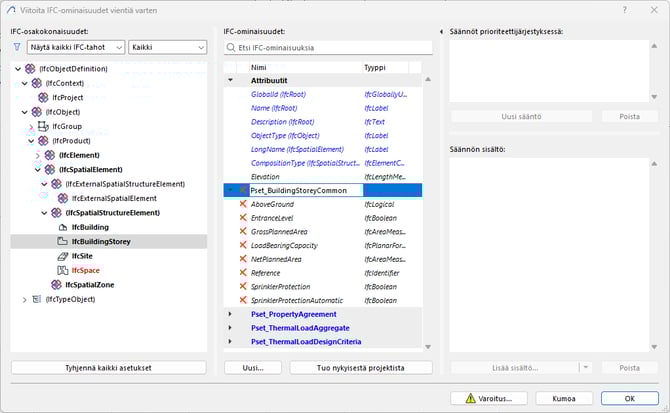670x413 pixels.
Task: Open the Varoitus... warning button
Action: point(488,398)
